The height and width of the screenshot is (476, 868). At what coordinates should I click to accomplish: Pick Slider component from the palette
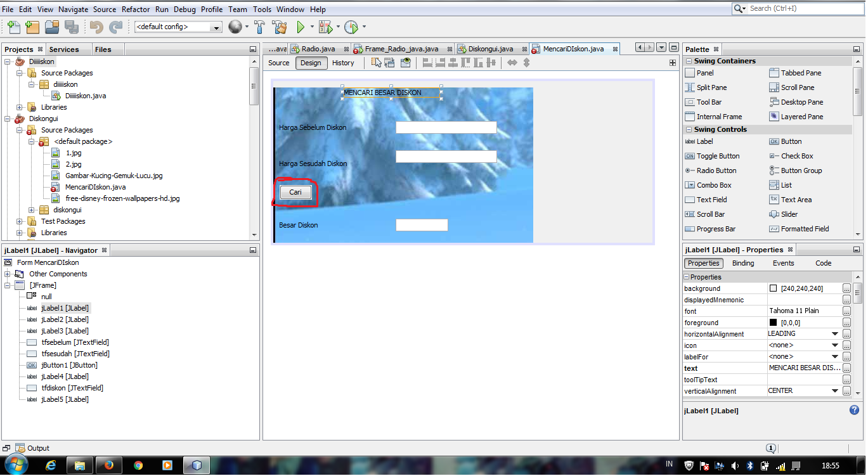(x=784, y=214)
